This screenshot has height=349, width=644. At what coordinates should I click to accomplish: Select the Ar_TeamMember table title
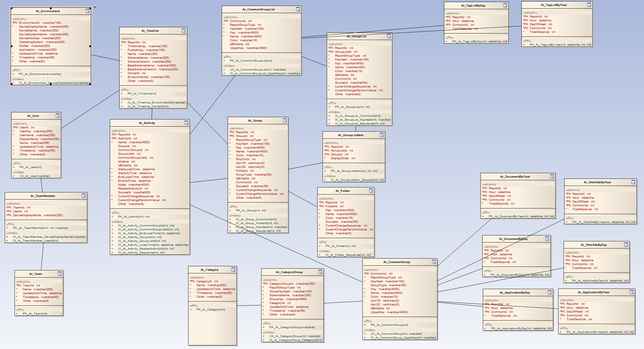click(x=43, y=196)
